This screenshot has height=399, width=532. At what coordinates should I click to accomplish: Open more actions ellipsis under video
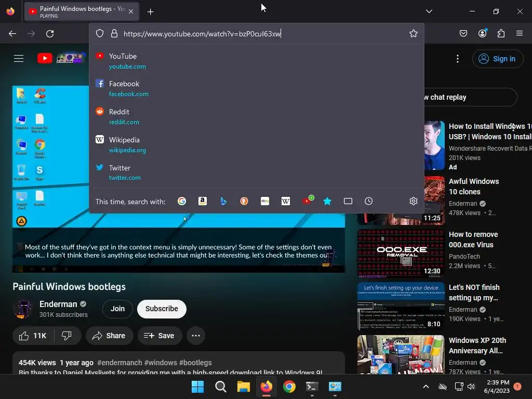(196, 336)
